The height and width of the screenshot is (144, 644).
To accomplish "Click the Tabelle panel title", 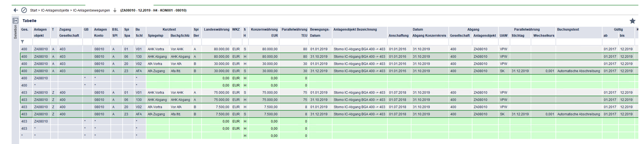I will click(x=29, y=21).
